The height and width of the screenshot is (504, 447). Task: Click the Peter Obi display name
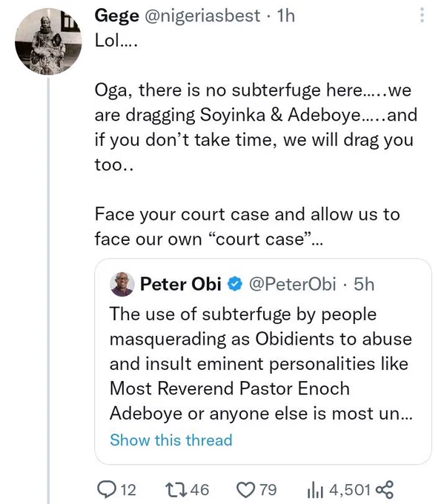[181, 285]
